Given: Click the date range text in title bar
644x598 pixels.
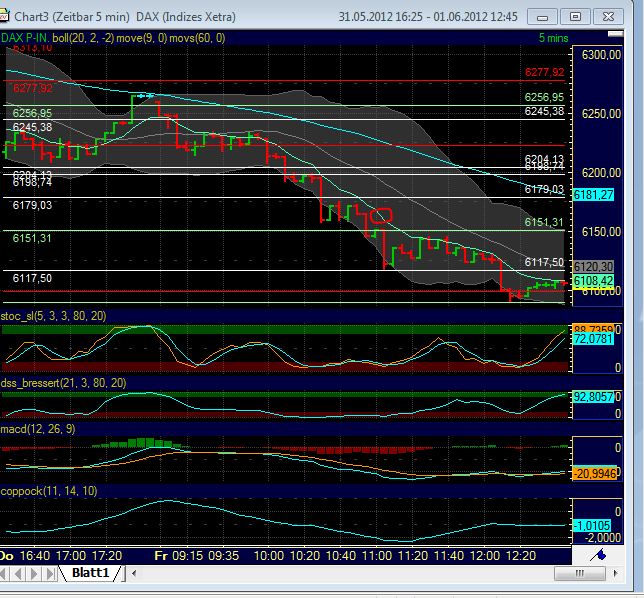Looking at the screenshot, I should click(428, 17).
